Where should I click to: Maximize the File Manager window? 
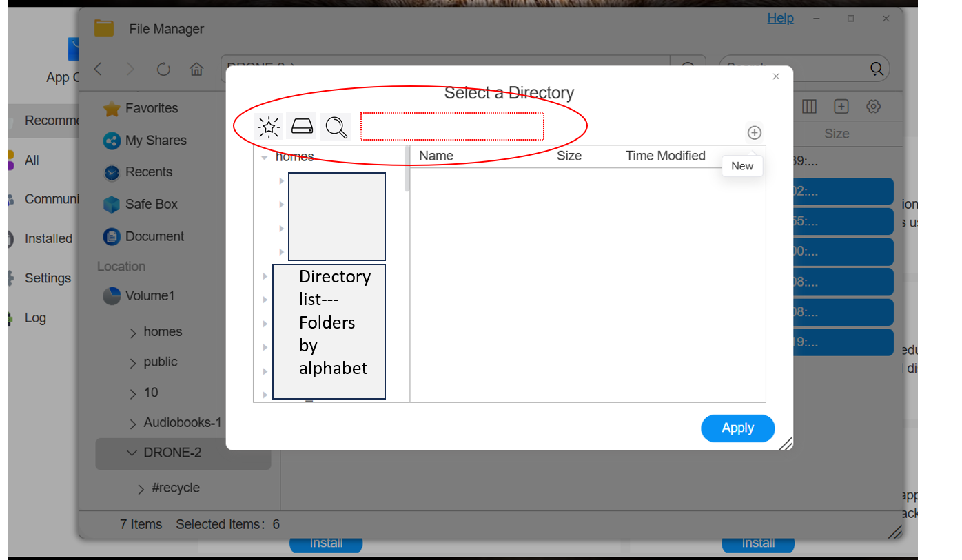851,19
